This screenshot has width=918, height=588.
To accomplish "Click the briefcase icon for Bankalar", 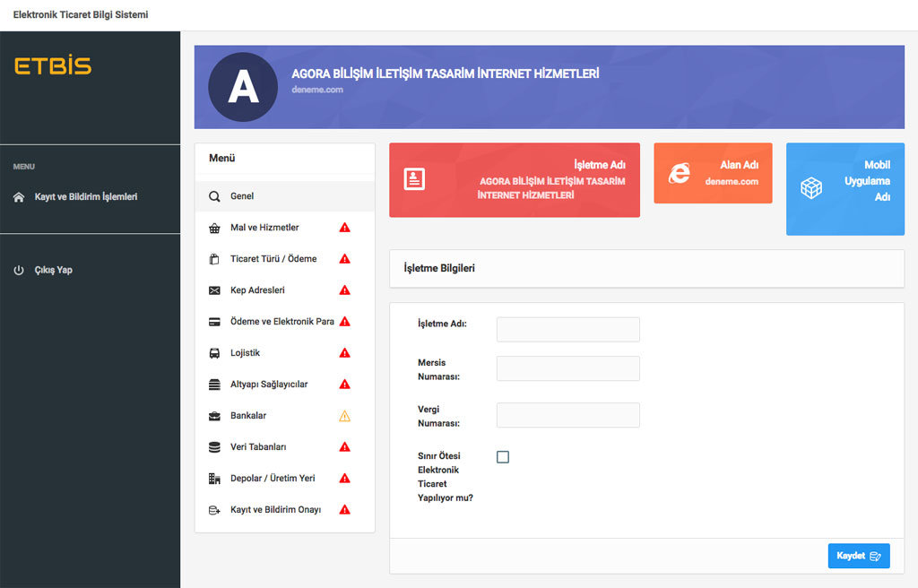I will click(x=214, y=416).
